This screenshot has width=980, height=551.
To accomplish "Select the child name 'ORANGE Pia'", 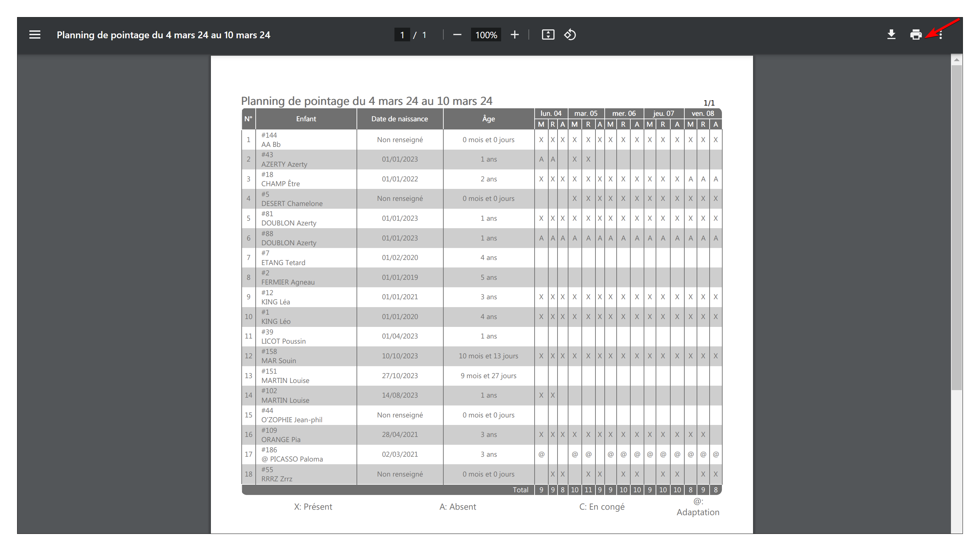I will (x=281, y=440).
